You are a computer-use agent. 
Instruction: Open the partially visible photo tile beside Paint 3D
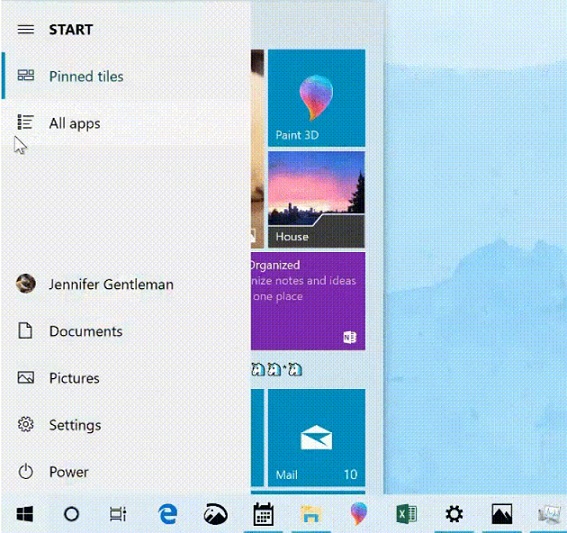(257, 149)
